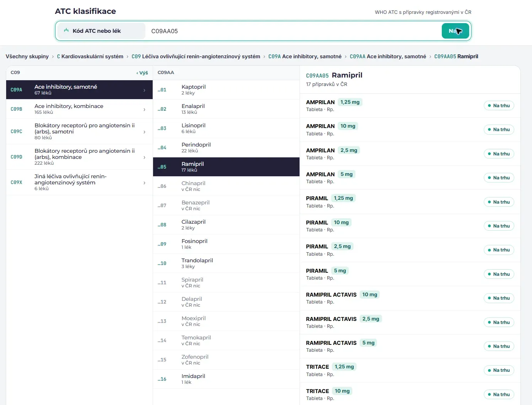532x405 pixels.
Task: Select Enalapril with 13 léků
Action: click(x=226, y=109)
